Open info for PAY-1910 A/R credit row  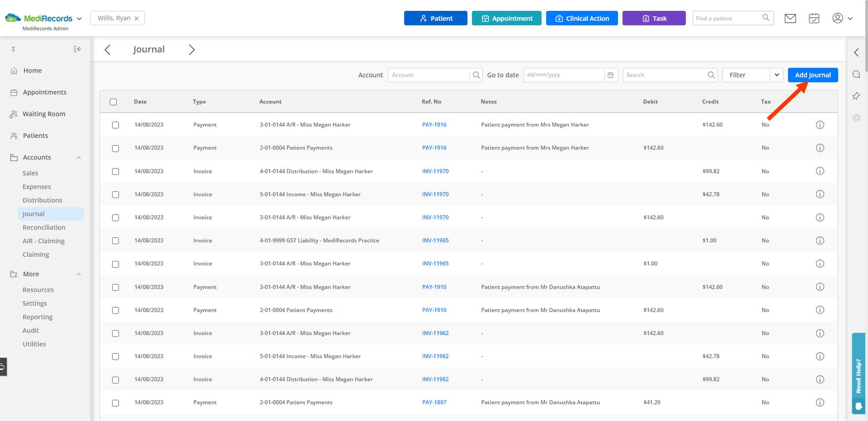pos(820,287)
